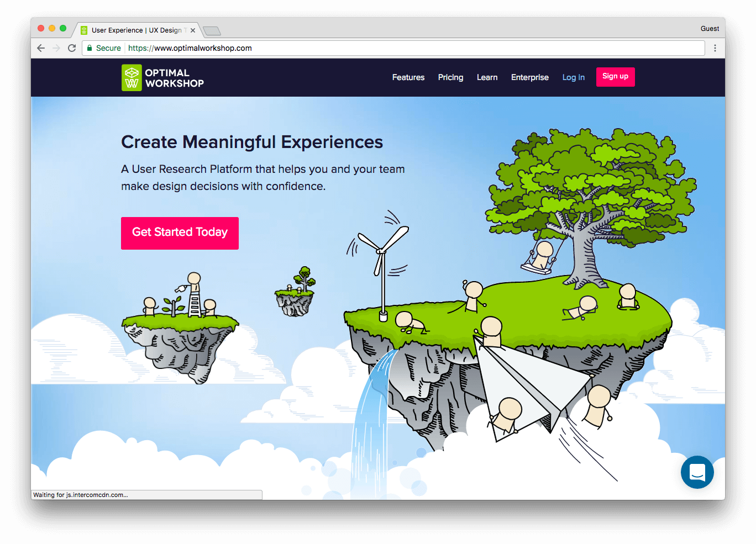Screen dimensions: 756x544
Task: Click the tab favicon icon
Action: point(84,30)
